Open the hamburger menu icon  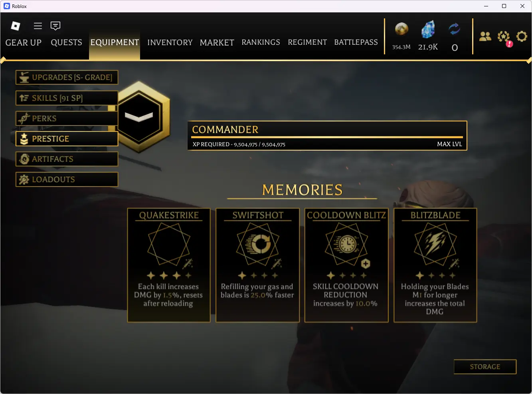coord(38,26)
